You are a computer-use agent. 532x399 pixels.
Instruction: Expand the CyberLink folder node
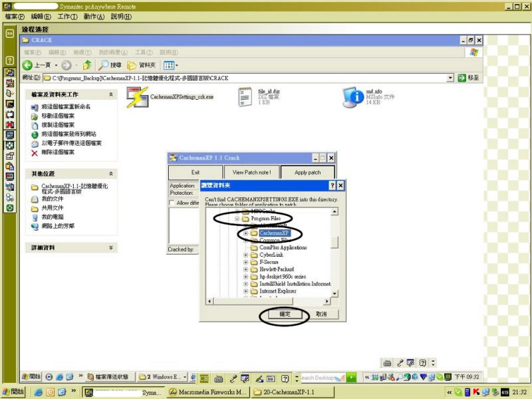pyautogui.click(x=245, y=255)
